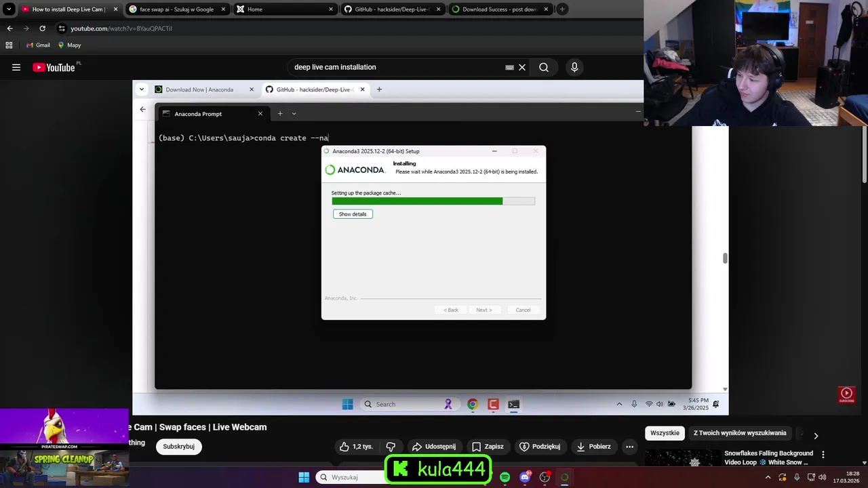Screen dimensions: 868x488
Task: Open microphone status in system tray
Action: click(x=797, y=477)
